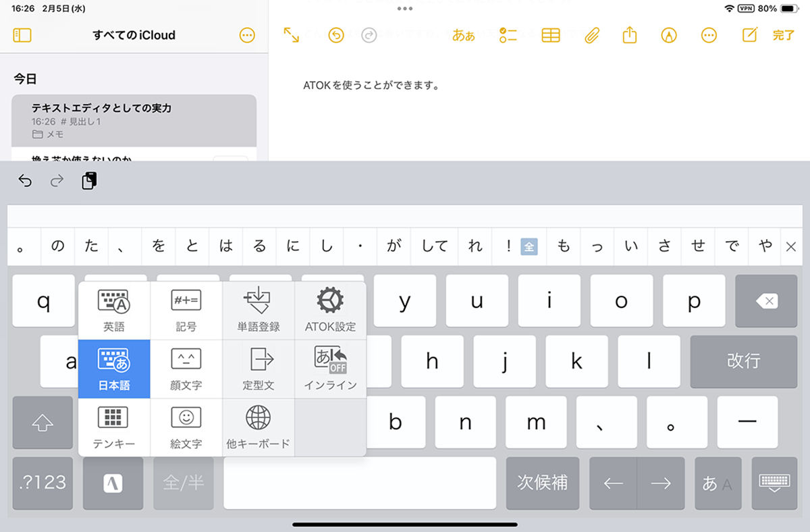Screen dimensions: 810x532
Task: Open multitasking three-dot control
Action: pyautogui.click(x=405, y=9)
